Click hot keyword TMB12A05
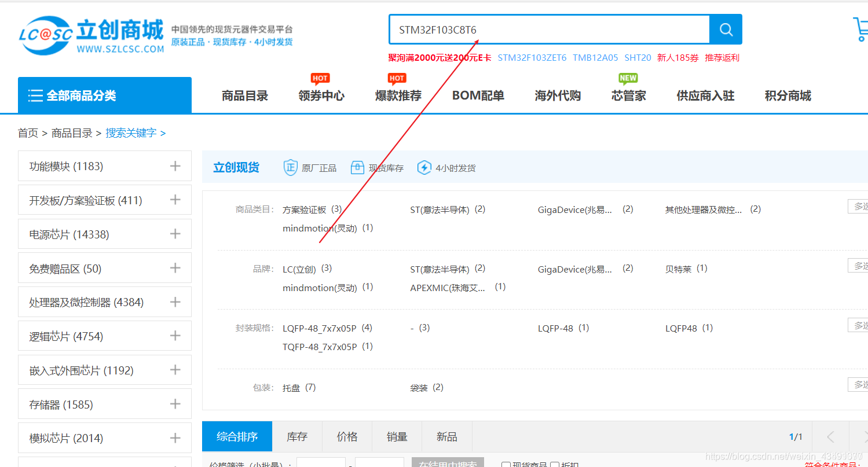 pyautogui.click(x=595, y=58)
